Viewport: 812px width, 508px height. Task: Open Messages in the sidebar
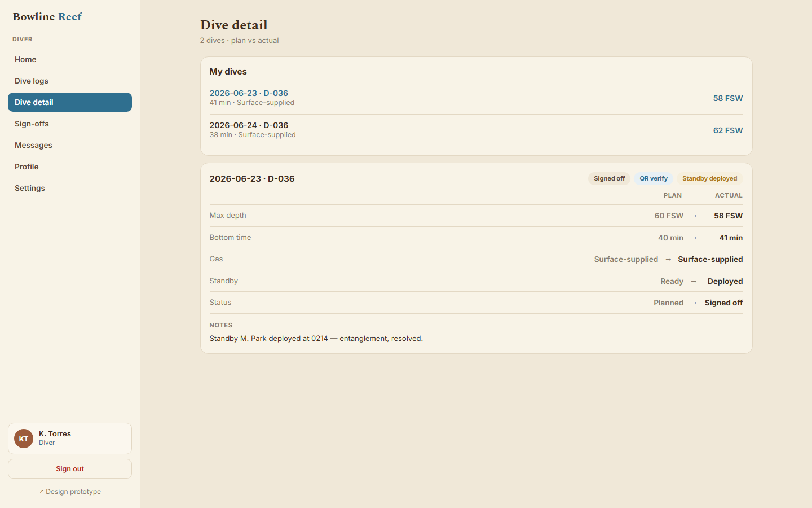[70, 145]
